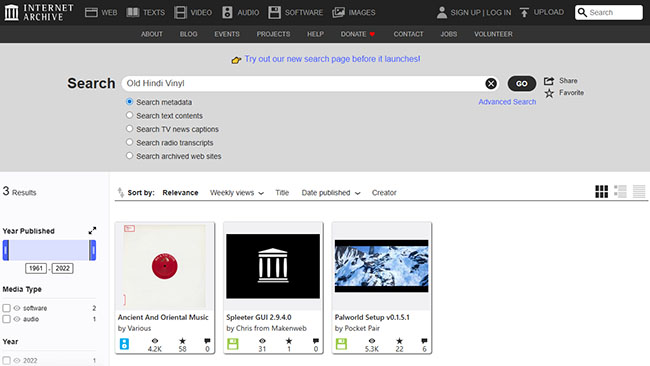Image resolution: width=650 pixels, height=366 pixels.
Task: Click the 1961 start year field
Action: 36,268
